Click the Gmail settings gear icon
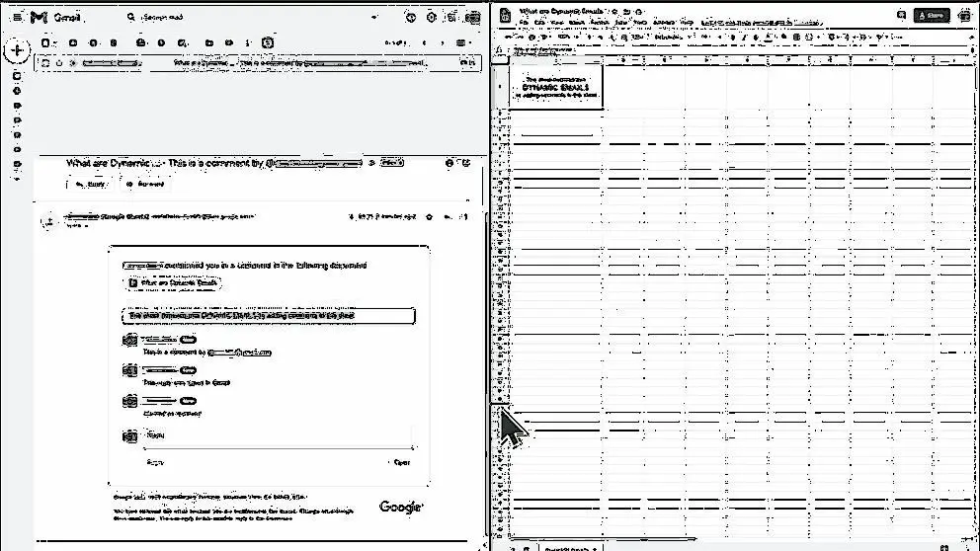Image resolution: width=980 pixels, height=551 pixels. pyautogui.click(x=432, y=18)
